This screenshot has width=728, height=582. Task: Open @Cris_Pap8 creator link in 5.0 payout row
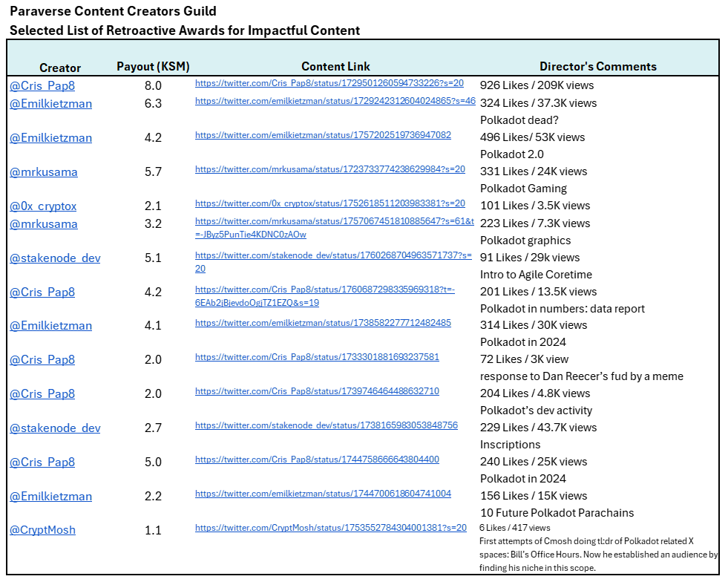coord(42,462)
